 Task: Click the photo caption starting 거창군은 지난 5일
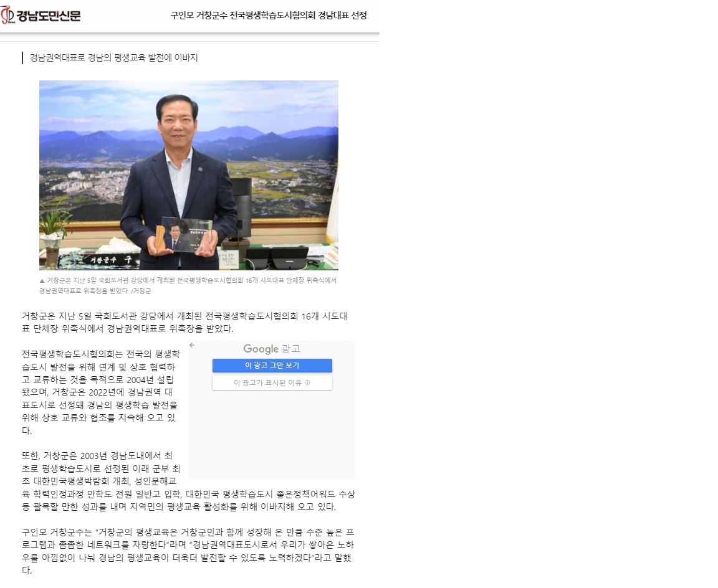tap(188, 285)
